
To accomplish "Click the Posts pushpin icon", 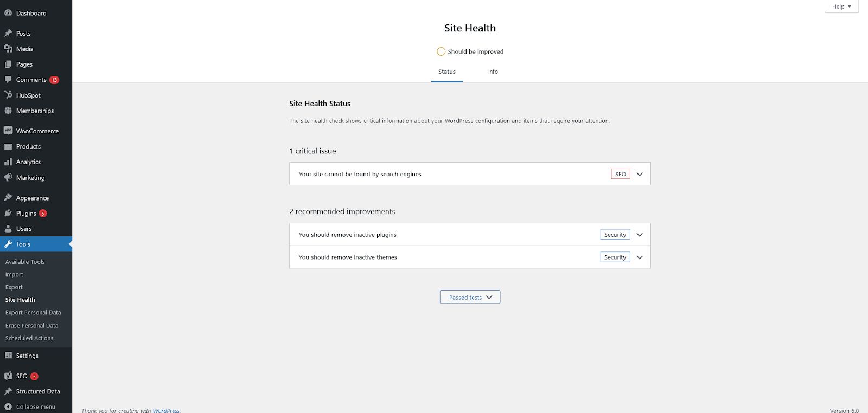I will (8, 33).
